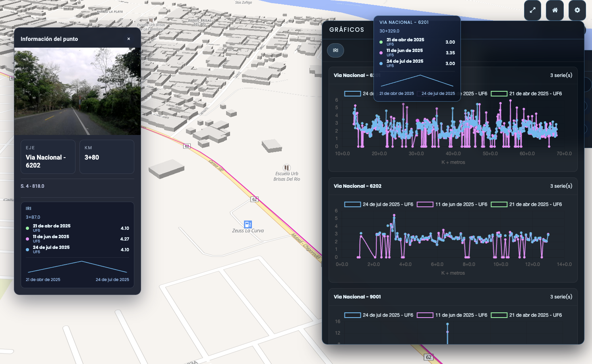Click the 3 serie(s) label on the first chart
The height and width of the screenshot is (364, 592).
[x=561, y=75]
